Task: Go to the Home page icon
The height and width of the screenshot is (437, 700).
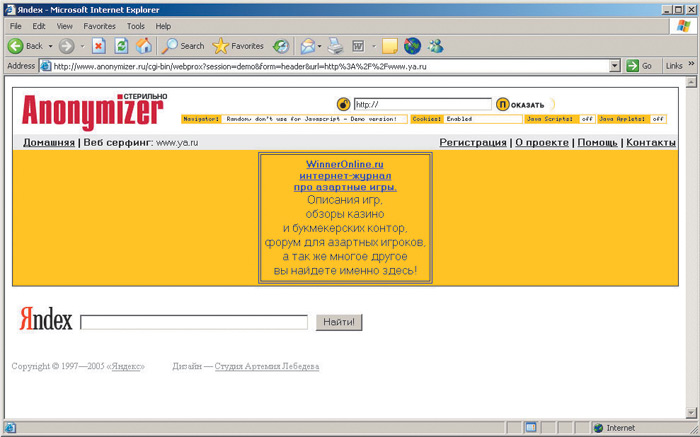Action: pyautogui.click(x=144, y=46)
